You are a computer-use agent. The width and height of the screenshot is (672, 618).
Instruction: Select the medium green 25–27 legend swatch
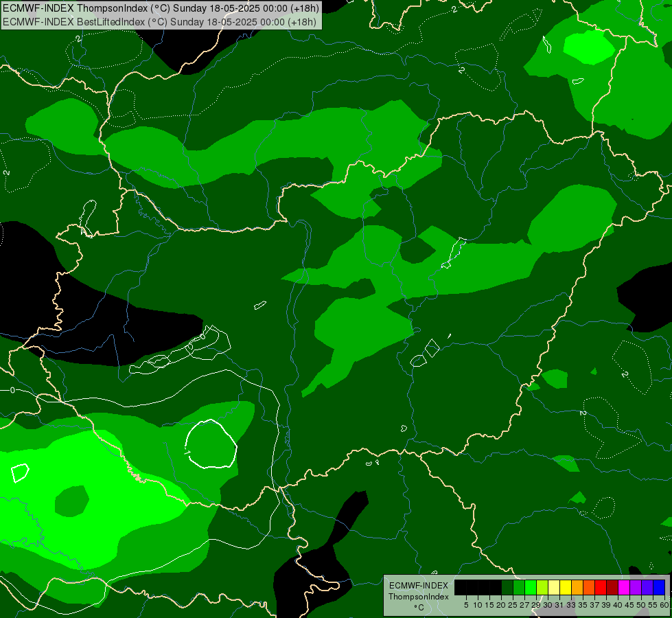(x=519, y=587)
